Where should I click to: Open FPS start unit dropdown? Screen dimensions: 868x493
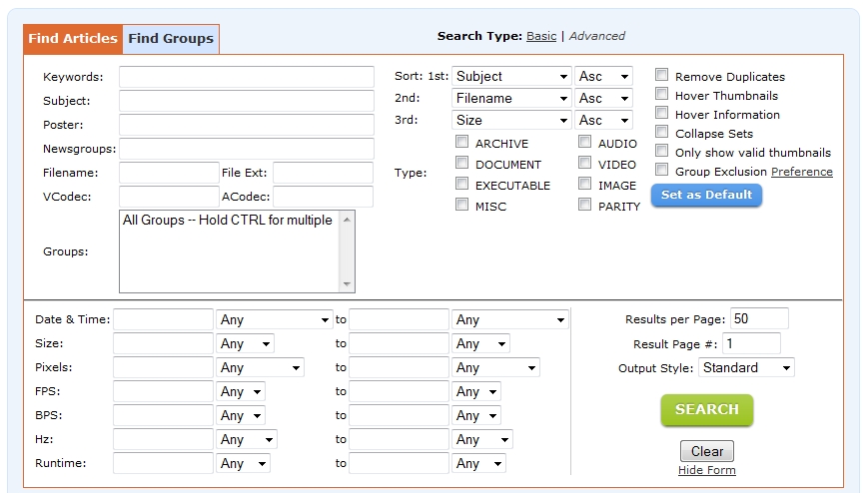click(241, 392)
